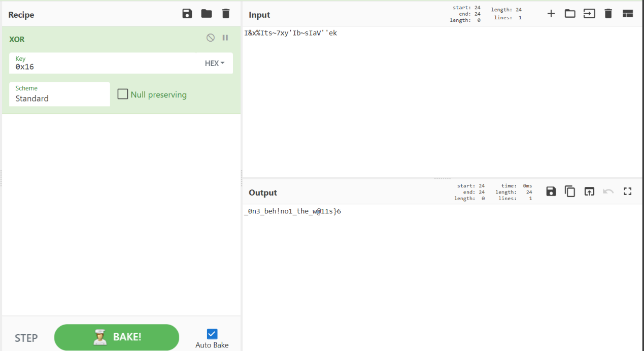Open file as input

[x=589, y=14]
